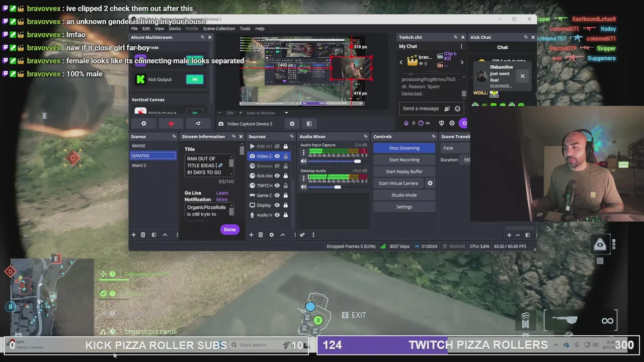The width and height of the screenshot is (644, 362).
Task: Undock the Scenes panel
Action: pos(174,137)
